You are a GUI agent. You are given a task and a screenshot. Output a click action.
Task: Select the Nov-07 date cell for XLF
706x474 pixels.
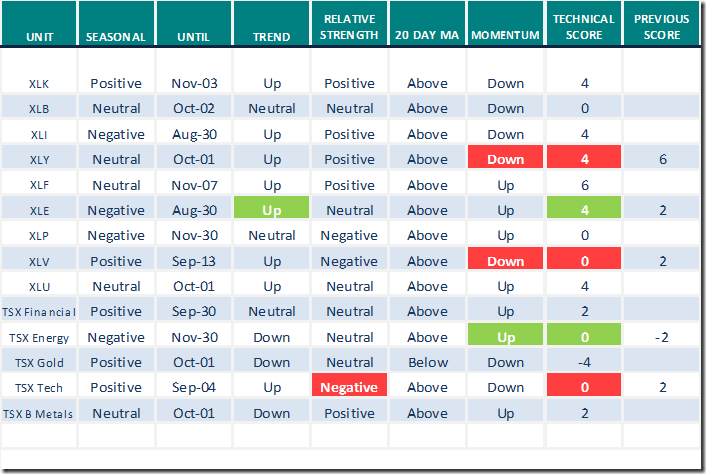(x=194, y=185)
